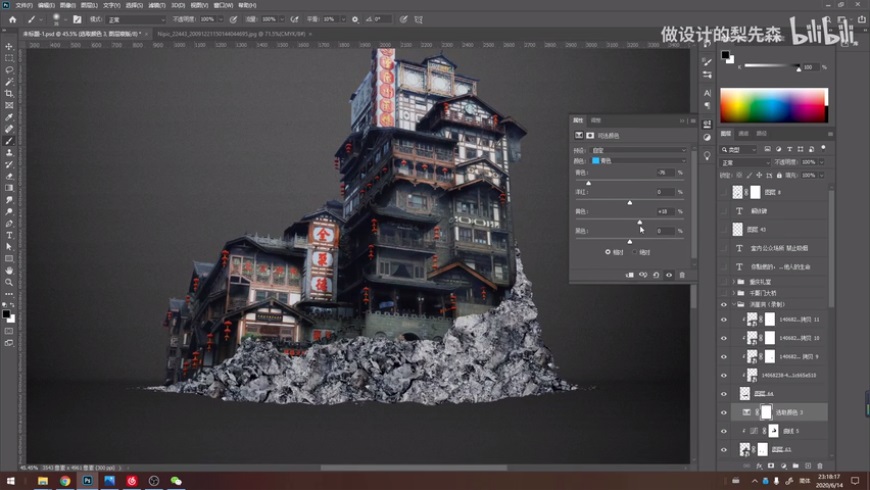Switch to the Channels tab
870x490 pixels.
point(744,133)
